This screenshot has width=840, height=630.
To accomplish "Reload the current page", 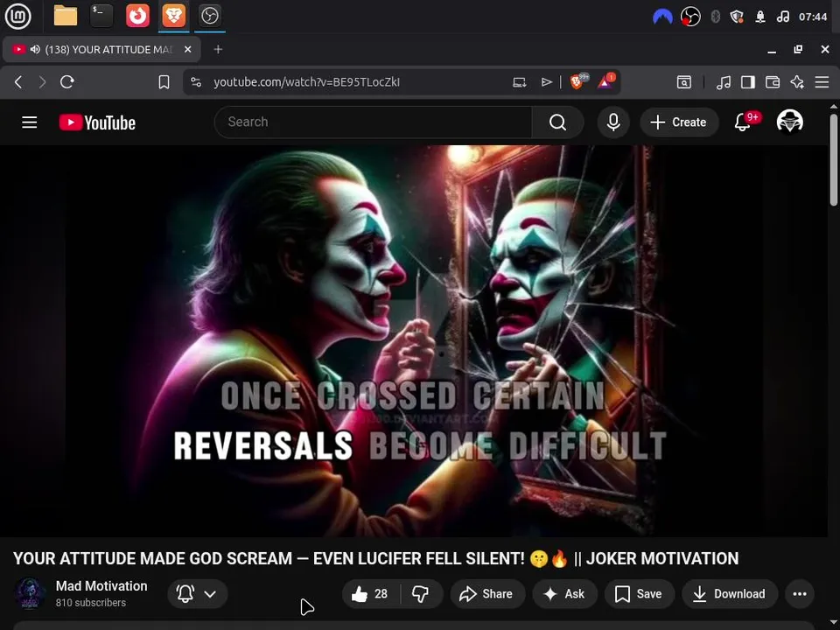I will (67, 82).
